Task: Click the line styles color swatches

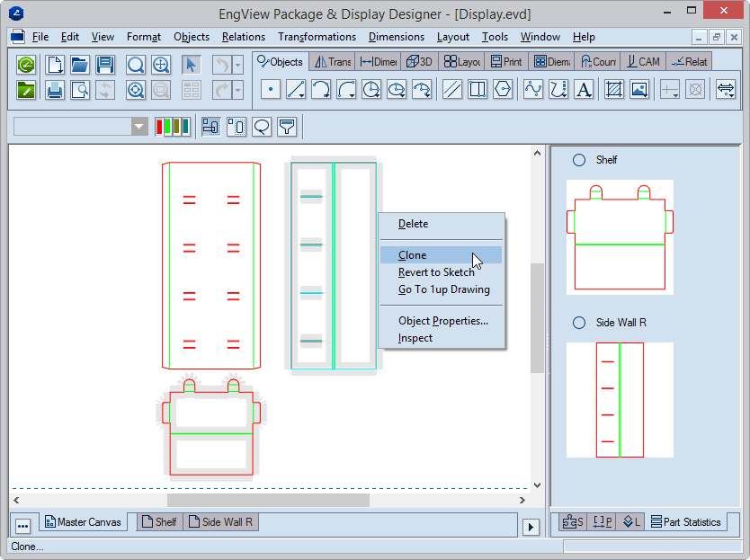Action: click(x=173, y=127)
